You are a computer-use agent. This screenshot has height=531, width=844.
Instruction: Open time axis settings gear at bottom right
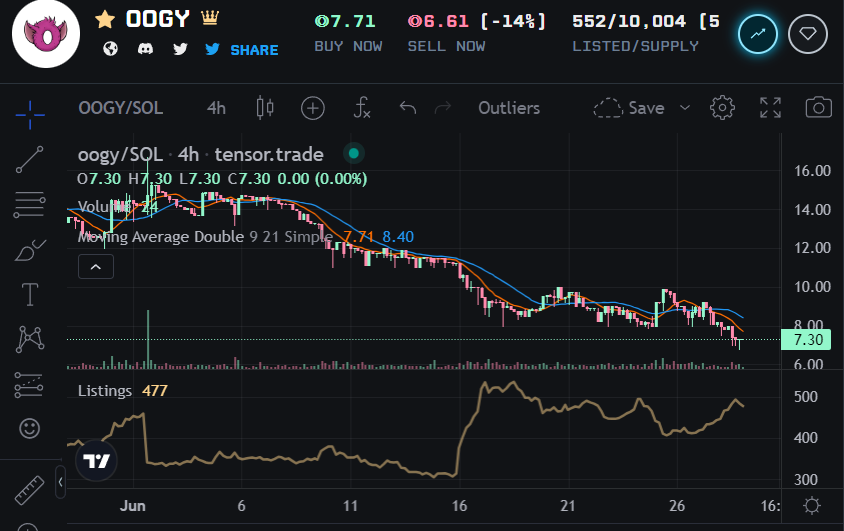(812, 506)
